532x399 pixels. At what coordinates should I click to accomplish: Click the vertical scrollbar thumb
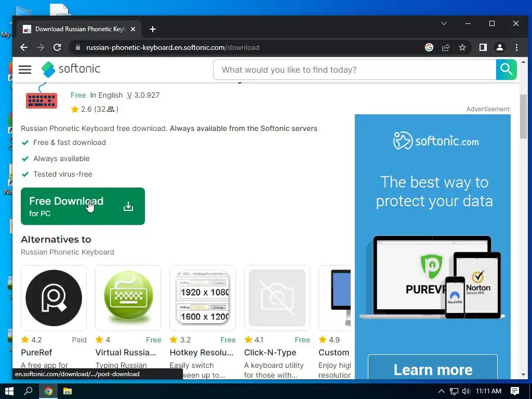pos(523,116)
